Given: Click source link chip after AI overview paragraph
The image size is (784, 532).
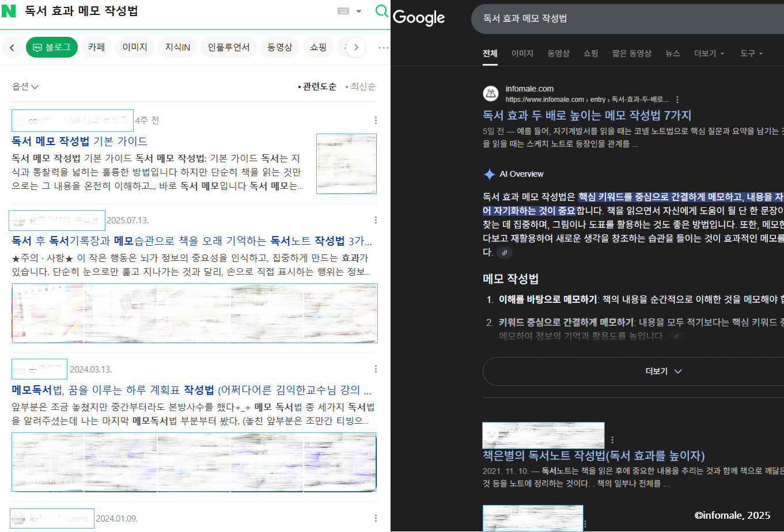Looking at the screenshot, I should (x=505, y=253).
